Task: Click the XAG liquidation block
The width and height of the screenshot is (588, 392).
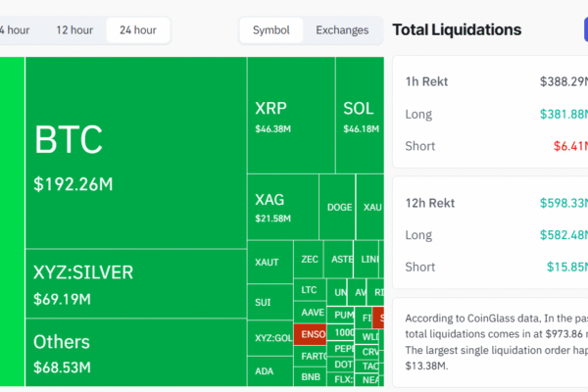Action: pos(282,207)
